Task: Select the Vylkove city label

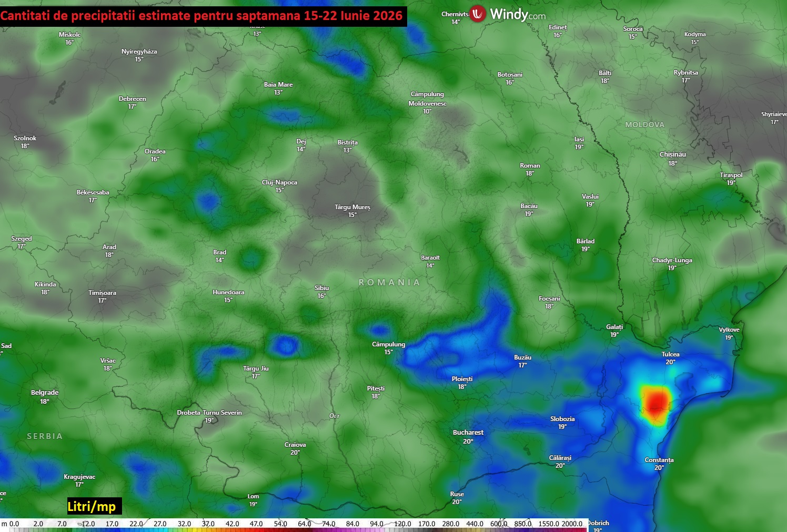Action: (x=729, y=330)
